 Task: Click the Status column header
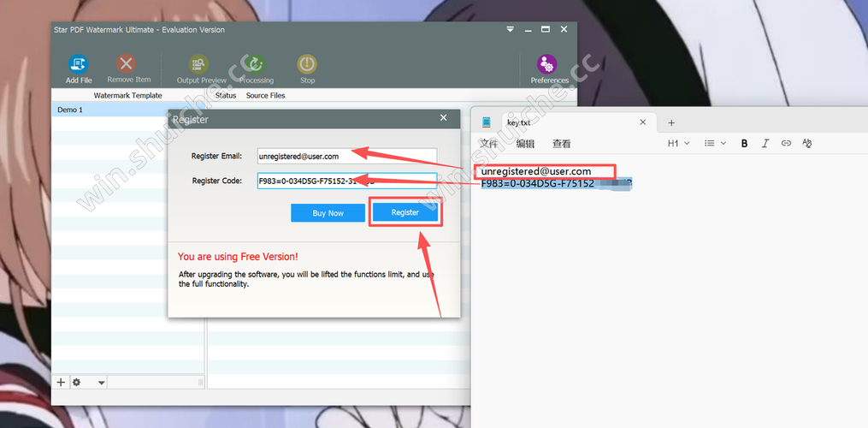(225, 95)
